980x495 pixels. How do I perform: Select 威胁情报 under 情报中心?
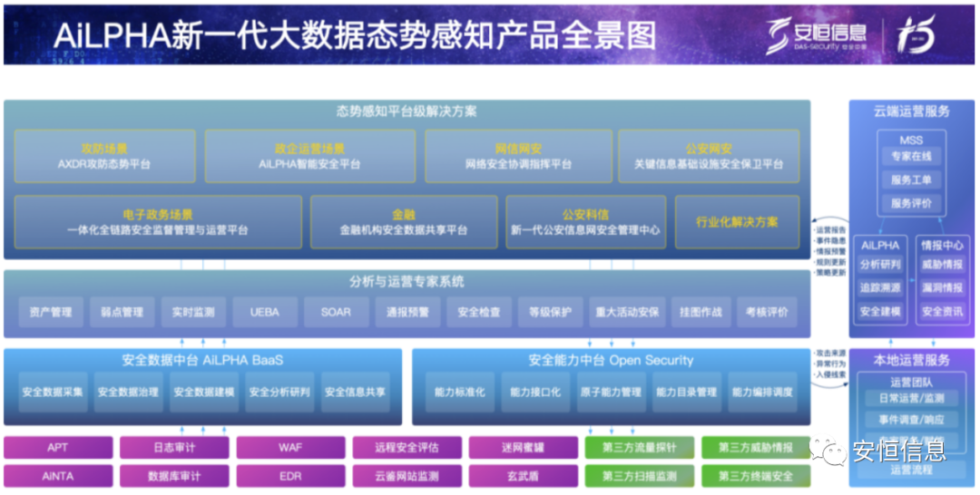[x=943, y=264]
